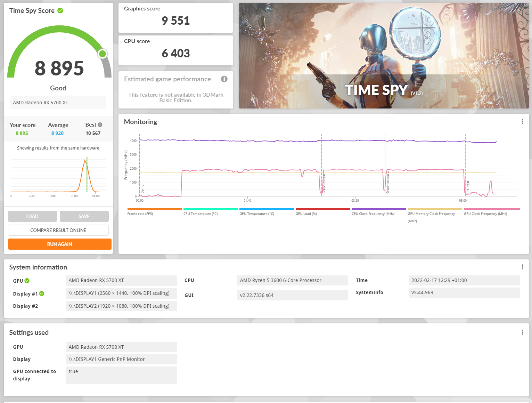532x403 pixels.
Task: Click the Best value 10 567
Action: [93, 133]
